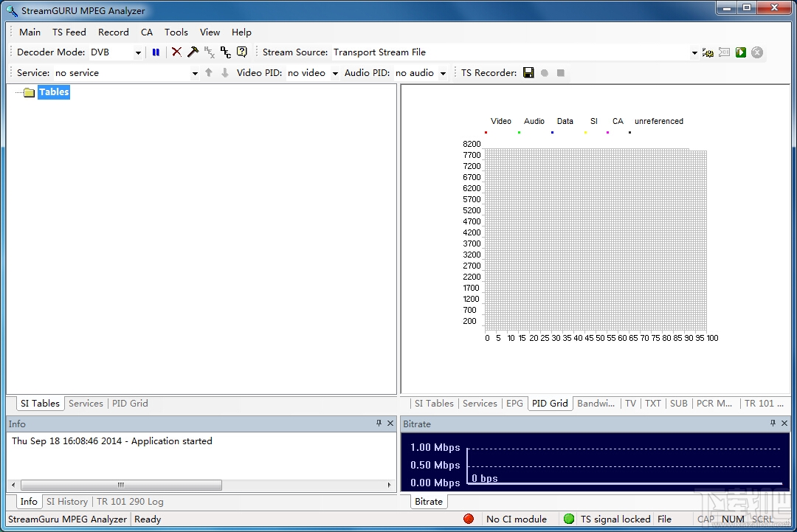The width and height of the screenshot is (797, 532).
Task: Open the TS Feed menu
Action: [69, 32]
